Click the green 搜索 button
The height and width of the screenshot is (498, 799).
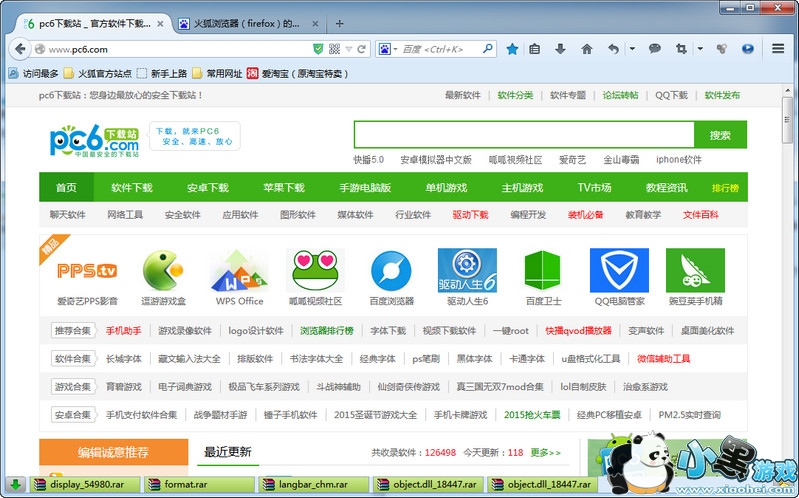tap(720, 135)
